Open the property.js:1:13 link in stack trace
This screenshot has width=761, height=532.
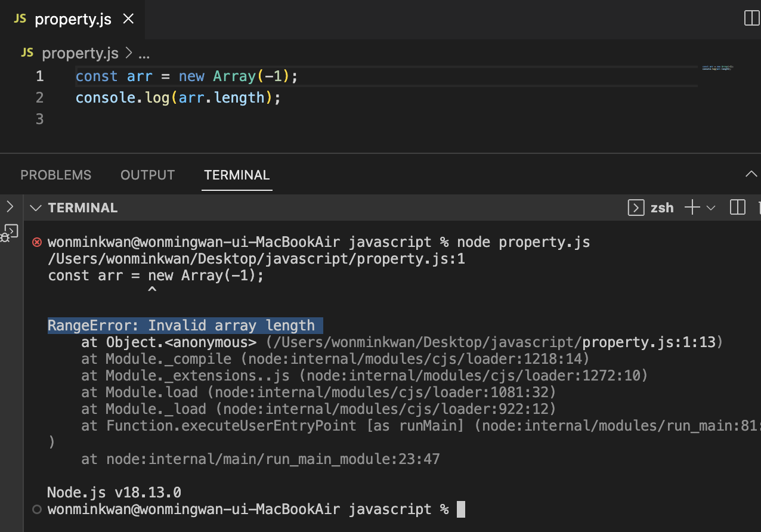(x=649, y=342)
